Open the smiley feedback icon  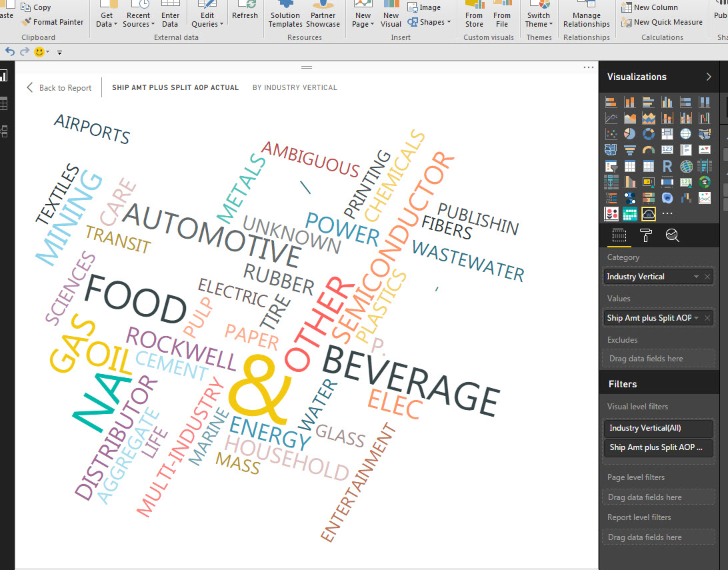click(x=39, y=51)
